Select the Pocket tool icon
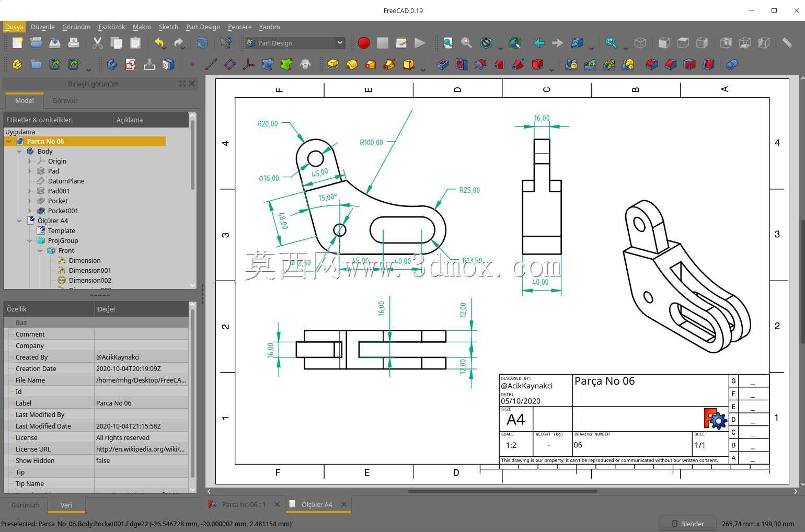 (442, 64)
